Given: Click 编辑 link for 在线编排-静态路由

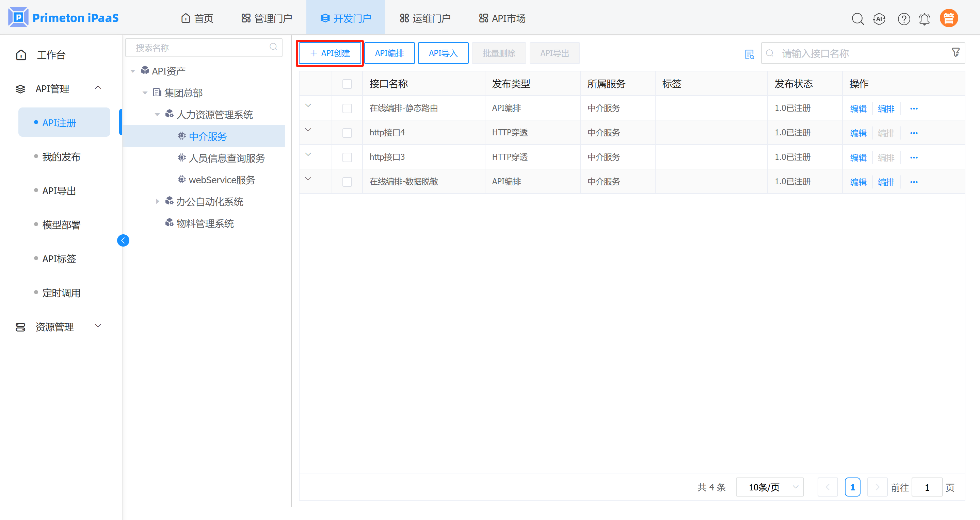Looking at the screenshot, I should (858, 109).
